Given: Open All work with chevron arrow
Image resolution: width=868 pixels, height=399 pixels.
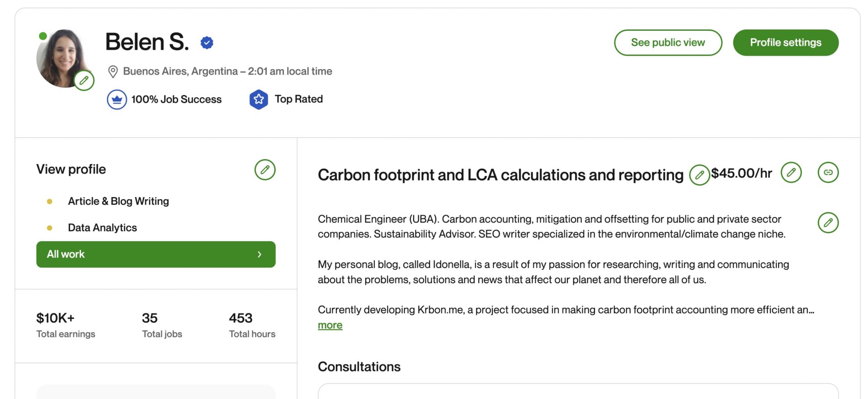Looking at the screenshot, I should (156, 254).
